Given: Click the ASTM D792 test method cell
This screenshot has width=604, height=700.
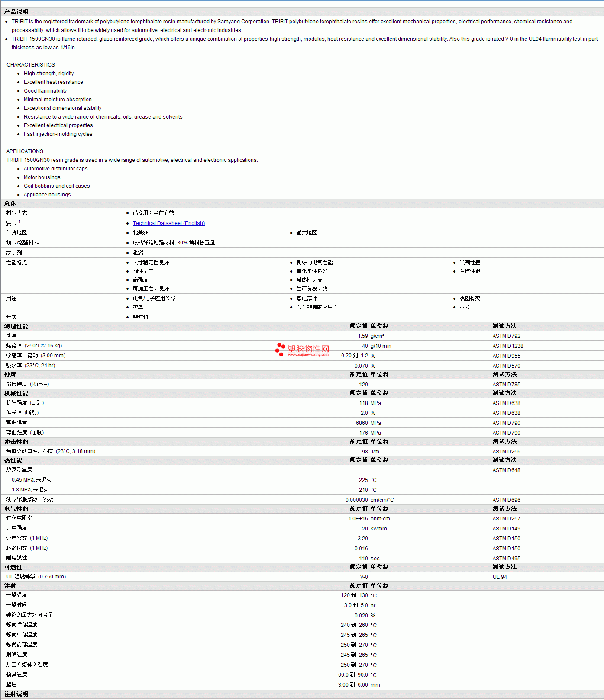Looking at the screenshot, I should [x=506, y=336].
